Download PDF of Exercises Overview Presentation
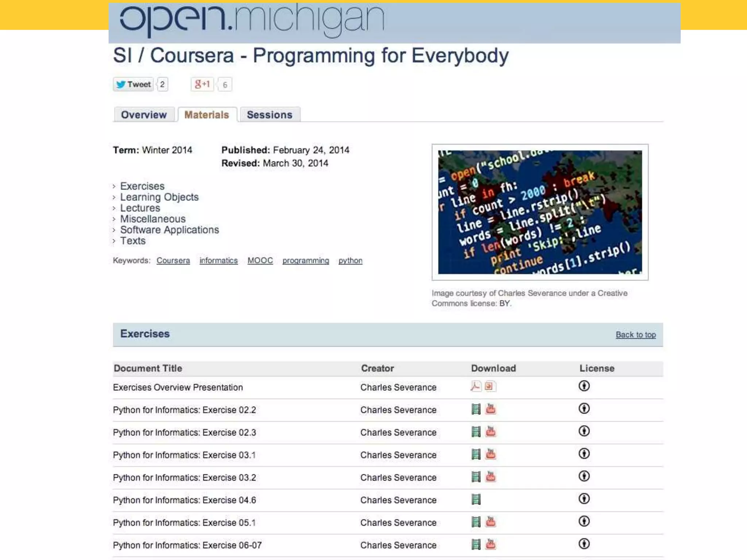This screenshot has width=747, height=560. click(x=476, y=386)
